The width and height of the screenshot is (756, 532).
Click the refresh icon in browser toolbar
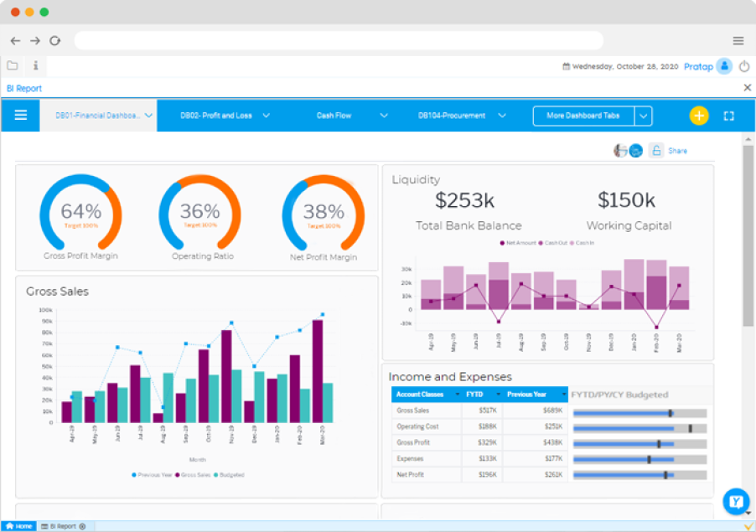[x=54, y=40]
